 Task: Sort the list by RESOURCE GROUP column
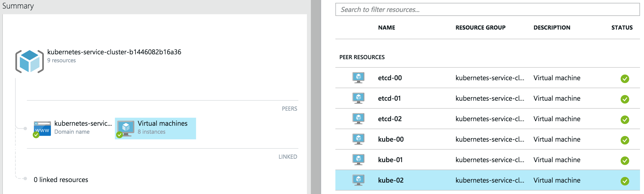coord(480,27)
